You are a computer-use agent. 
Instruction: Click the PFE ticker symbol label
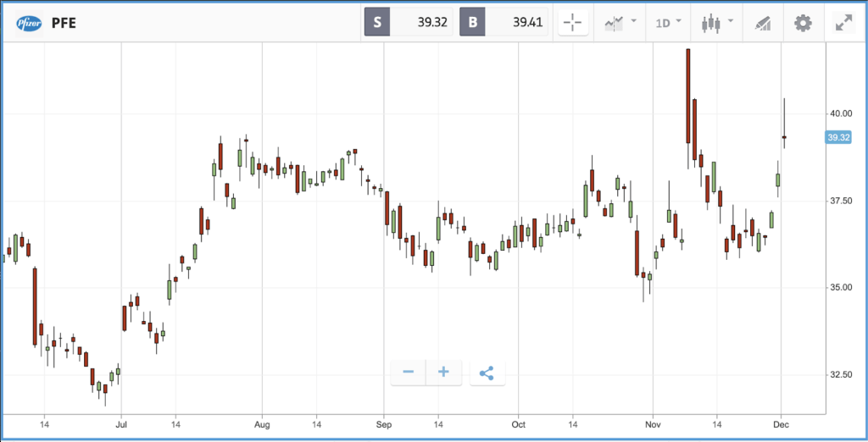click(x=63, y=23)
